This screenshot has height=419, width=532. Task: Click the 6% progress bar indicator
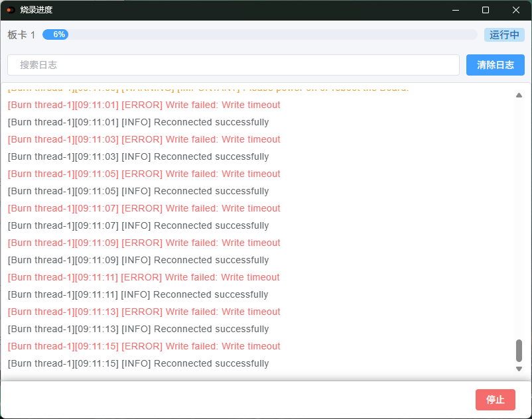click(58, 34)
